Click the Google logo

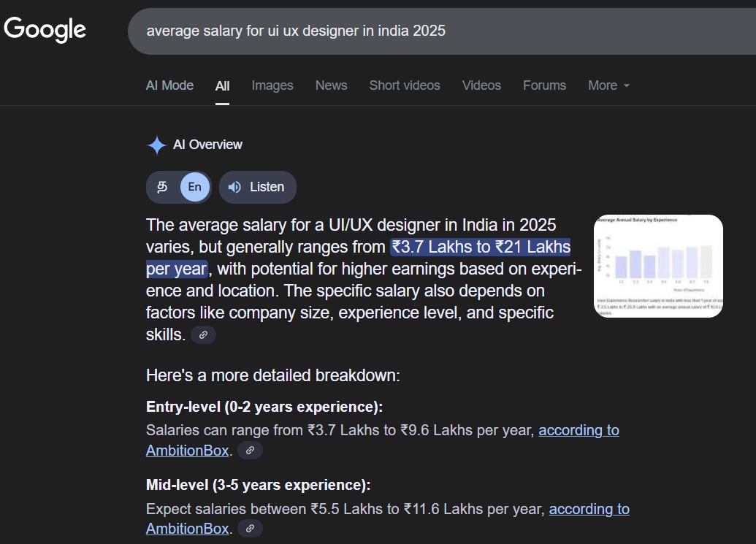pyautogui.click(x=44, y=29)
